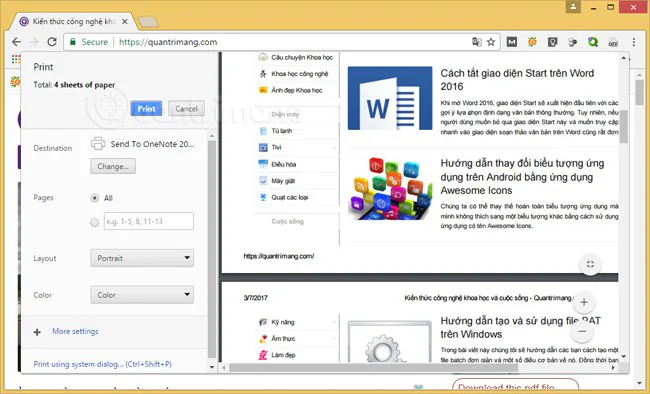Click 'Tivi' in preview sidebar

[x=276, y=147]
